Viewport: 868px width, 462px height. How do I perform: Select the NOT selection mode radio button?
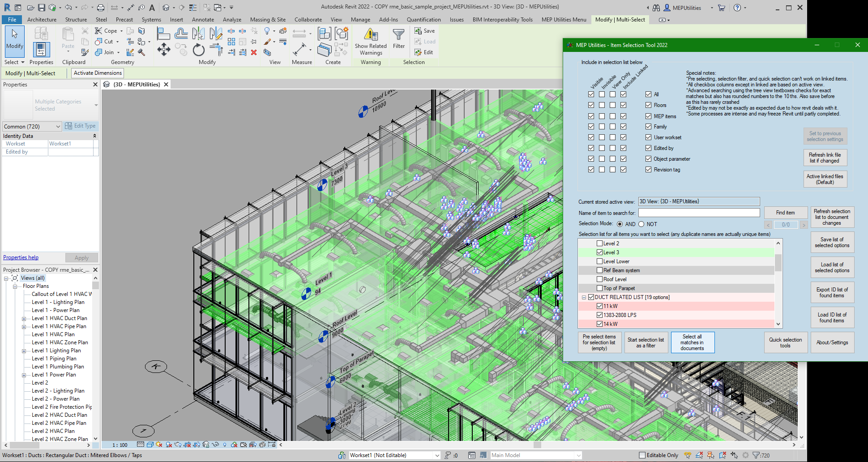[x=641, y=224]
